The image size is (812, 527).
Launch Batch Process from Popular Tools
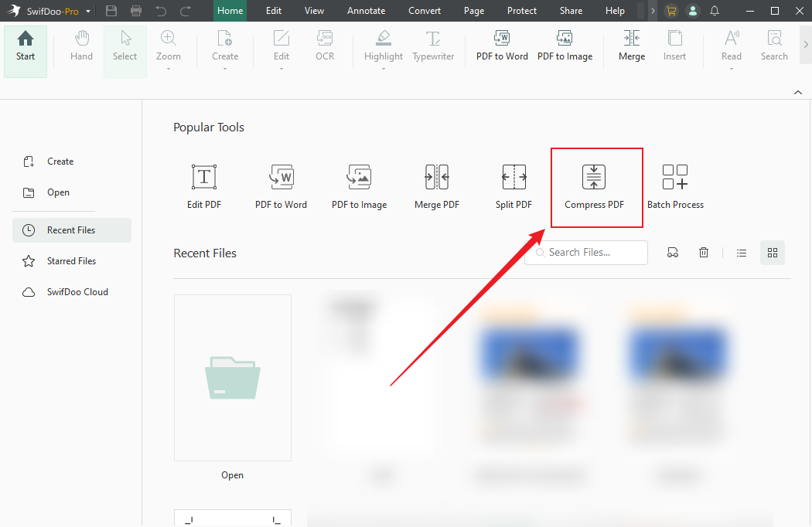click(675, 185)
